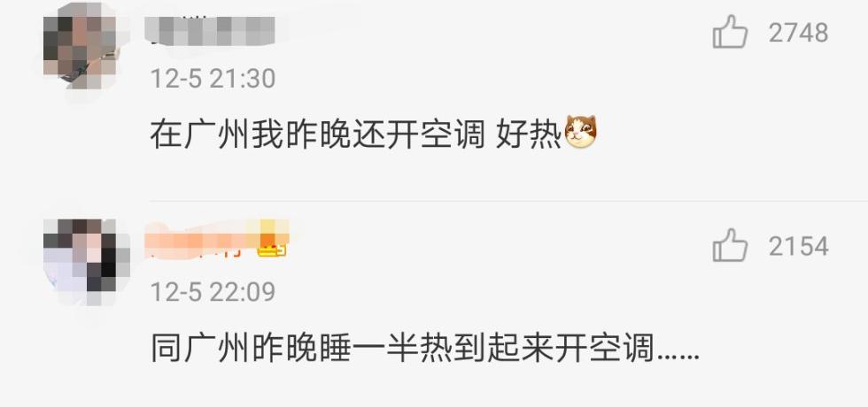868x407 pixels.
Task: Select comment text 在广州我昨晚还开空调
Action: (317, 134)
